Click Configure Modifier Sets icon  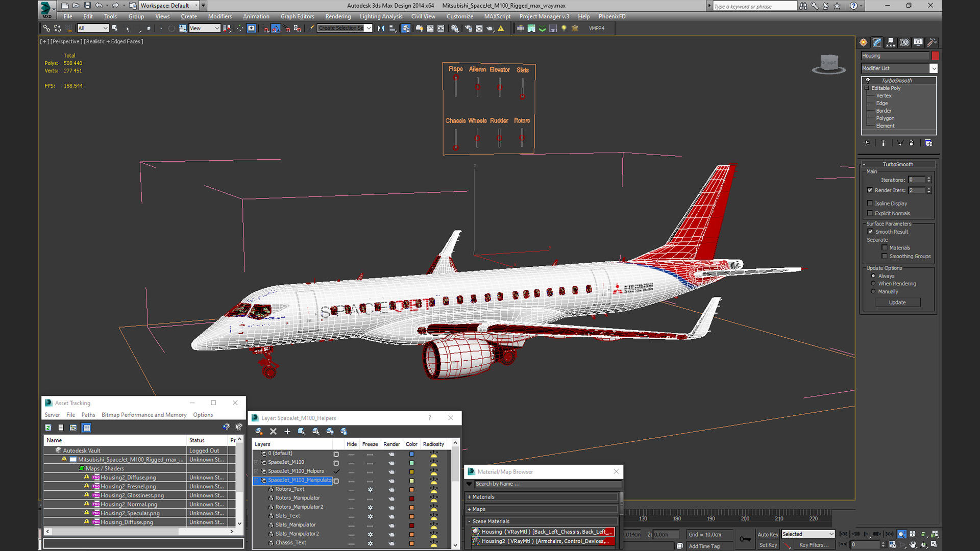[x=928, y=143]
